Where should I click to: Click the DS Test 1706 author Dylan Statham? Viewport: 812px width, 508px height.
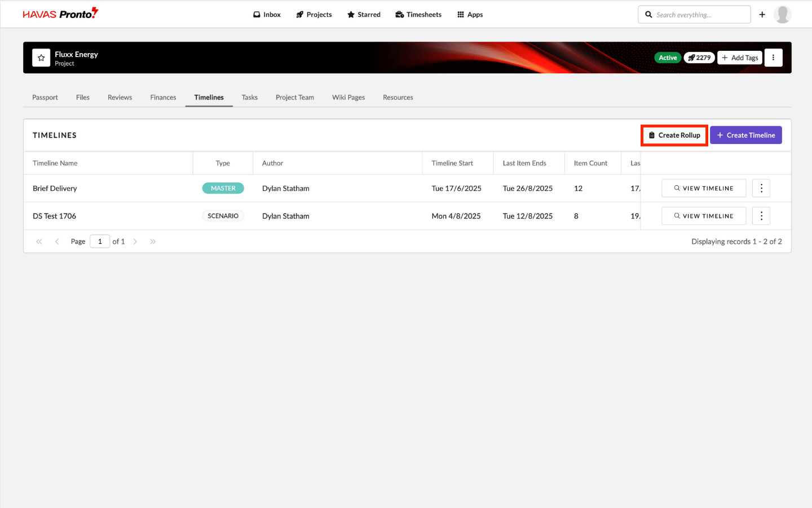tap(286, 216)
